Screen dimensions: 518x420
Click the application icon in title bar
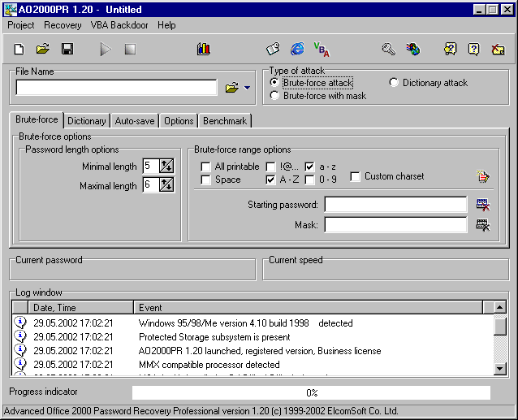(11, 10)
